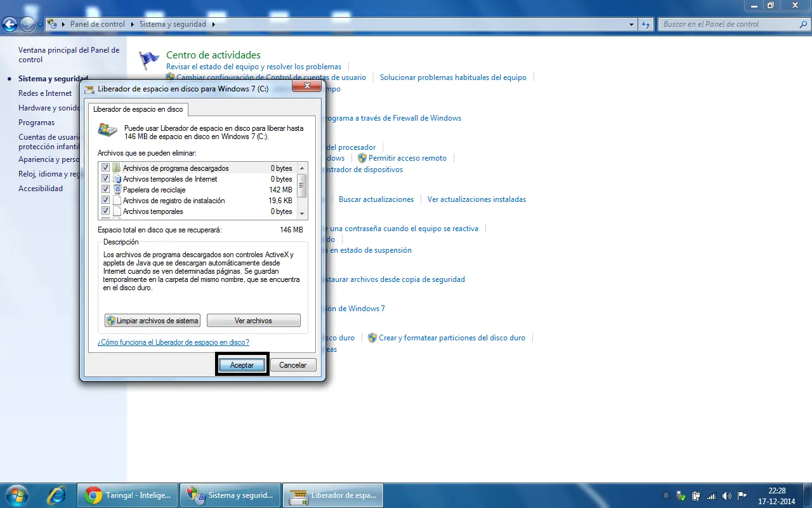Uncheck Archivos temporales de Internet
Screen dimensions: 812x508
point(106,179)
